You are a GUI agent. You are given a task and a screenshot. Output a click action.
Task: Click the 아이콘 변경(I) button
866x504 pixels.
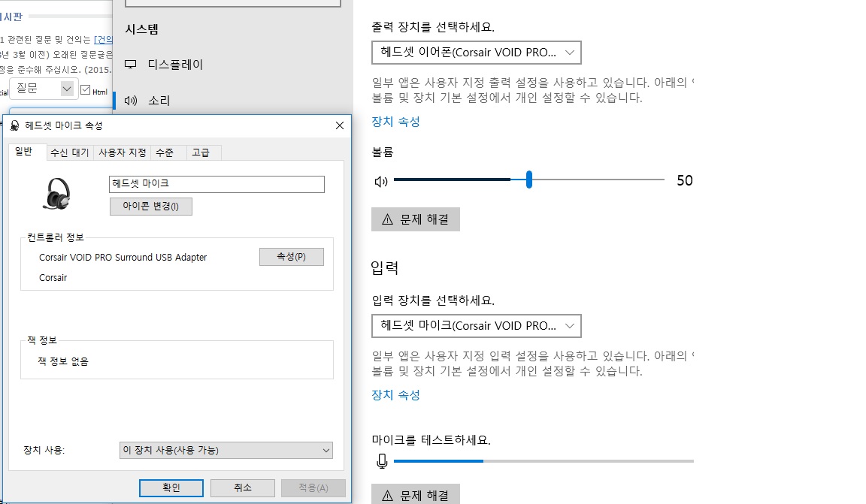[x=151, y=207]
